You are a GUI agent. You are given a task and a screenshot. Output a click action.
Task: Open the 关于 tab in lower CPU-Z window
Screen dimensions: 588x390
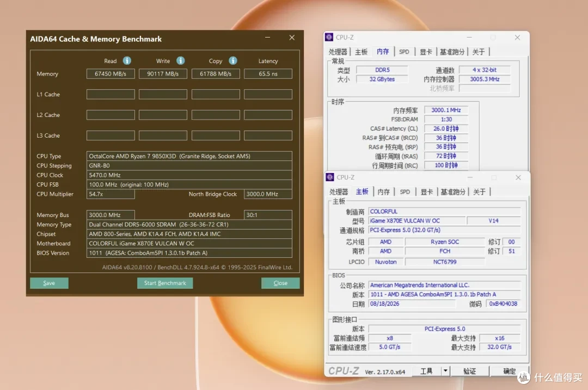pos(479,192)
